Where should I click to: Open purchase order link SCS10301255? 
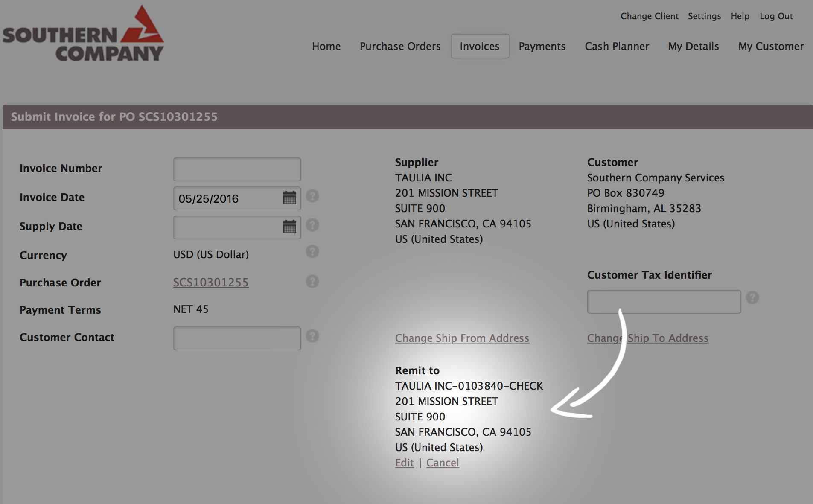click(x=211, y=283)
